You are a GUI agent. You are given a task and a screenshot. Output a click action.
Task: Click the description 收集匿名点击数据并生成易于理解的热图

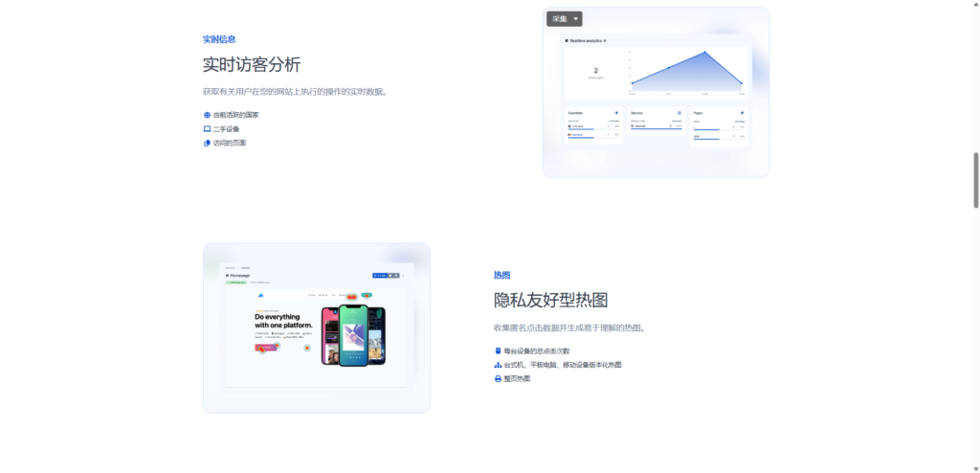(570, 327)
